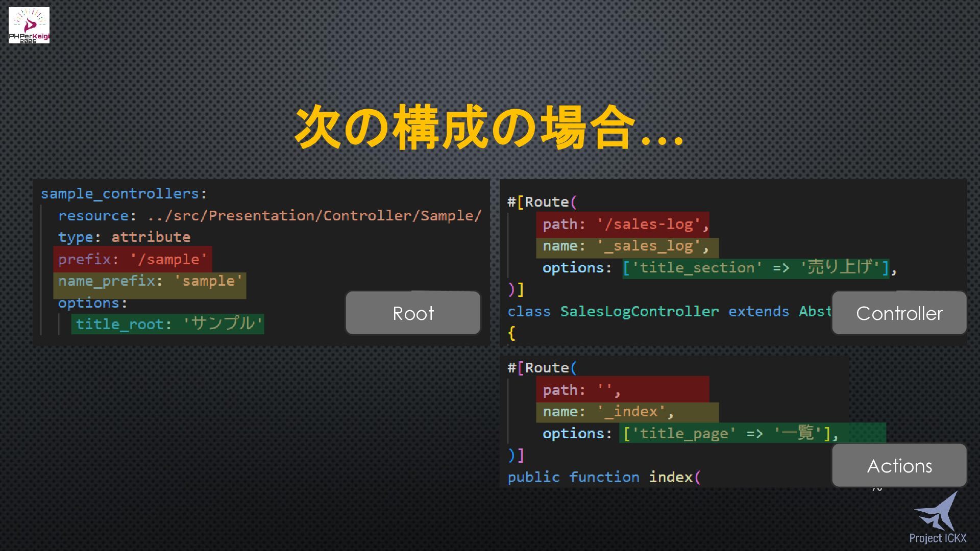Click the Root label button

click(413, 313)
